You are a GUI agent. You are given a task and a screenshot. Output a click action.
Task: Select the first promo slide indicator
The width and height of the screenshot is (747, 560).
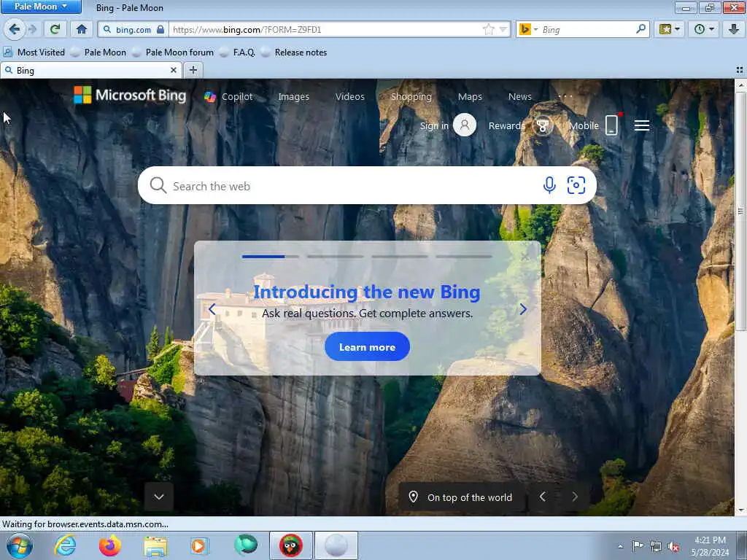pyautogui.click(x=270, y=257)
